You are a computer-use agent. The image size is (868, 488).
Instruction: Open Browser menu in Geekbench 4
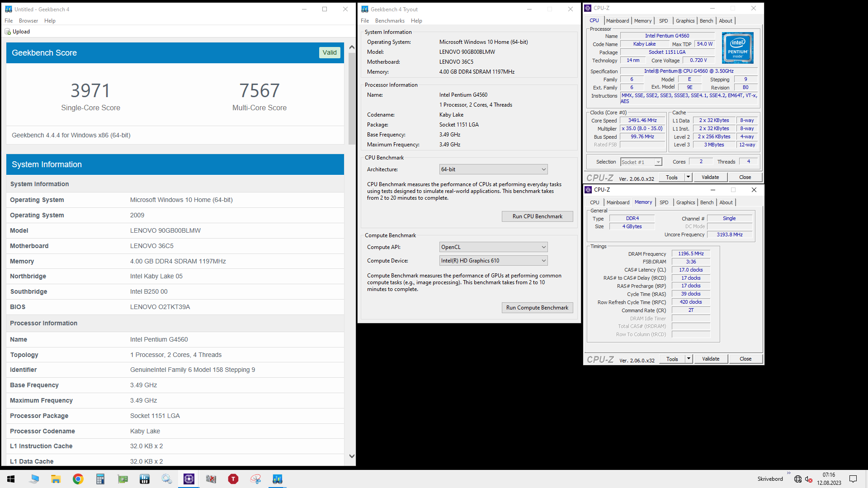tap(28, 21)
